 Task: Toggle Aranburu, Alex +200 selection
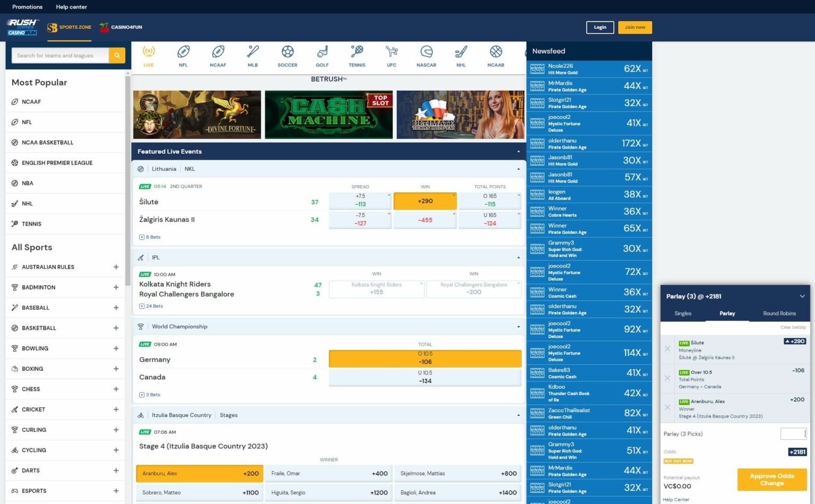(x=200, y=474)
